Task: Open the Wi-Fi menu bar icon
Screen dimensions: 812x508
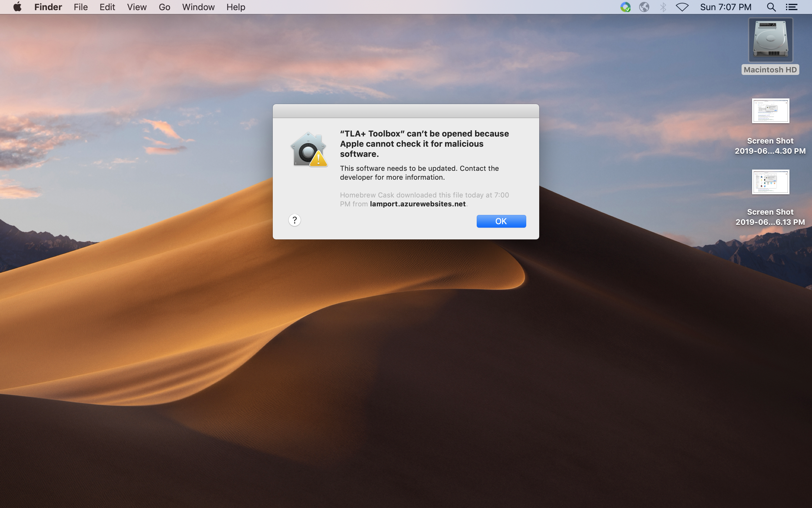Action: [x=682, y=7]
